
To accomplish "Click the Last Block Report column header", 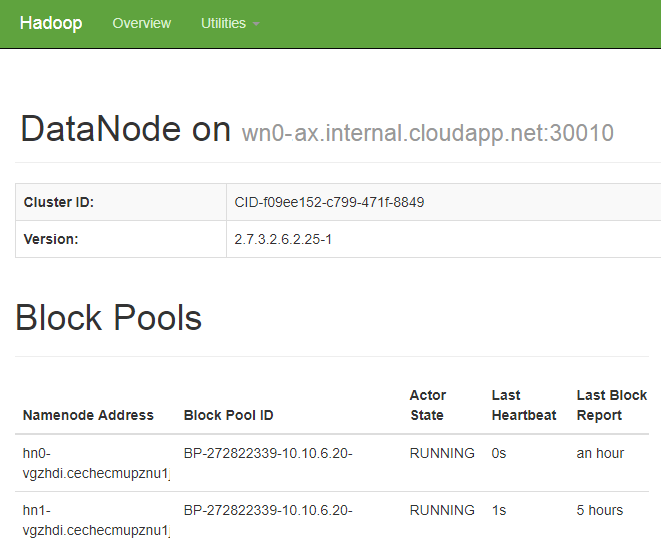I will pos(612,405).
